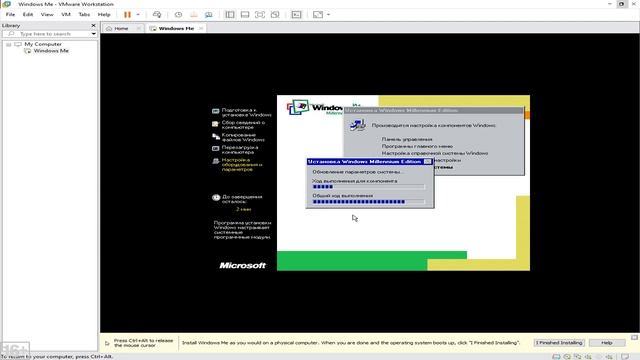Click the 'Панель управления' line
This screenshot has width=640, height=360.
(407, 139)
